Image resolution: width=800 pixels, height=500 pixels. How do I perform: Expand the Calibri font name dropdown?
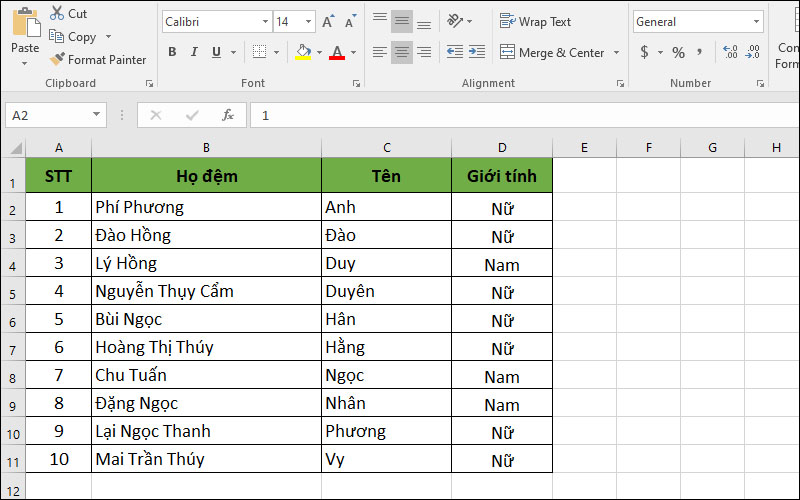point(265,22)
